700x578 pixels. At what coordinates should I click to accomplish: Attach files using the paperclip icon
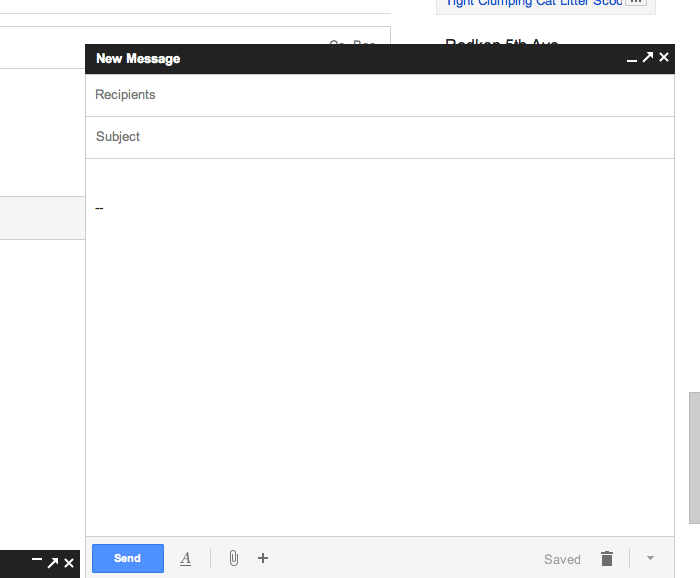tap(233, 558)
